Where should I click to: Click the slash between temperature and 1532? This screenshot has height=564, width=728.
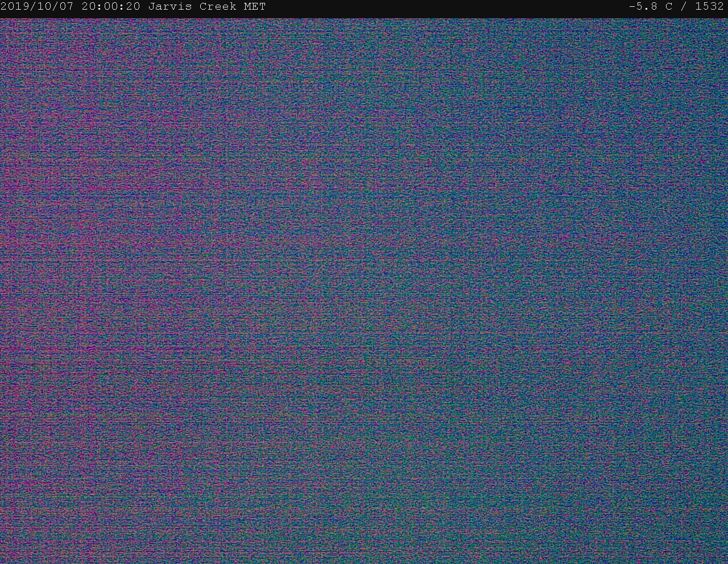coord(684,7)
